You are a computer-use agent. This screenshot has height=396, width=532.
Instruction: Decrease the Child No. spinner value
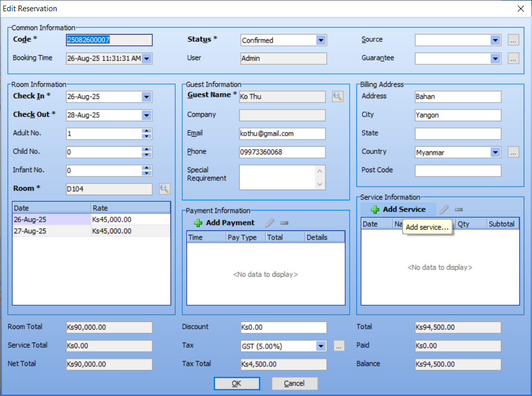[147, 155]
